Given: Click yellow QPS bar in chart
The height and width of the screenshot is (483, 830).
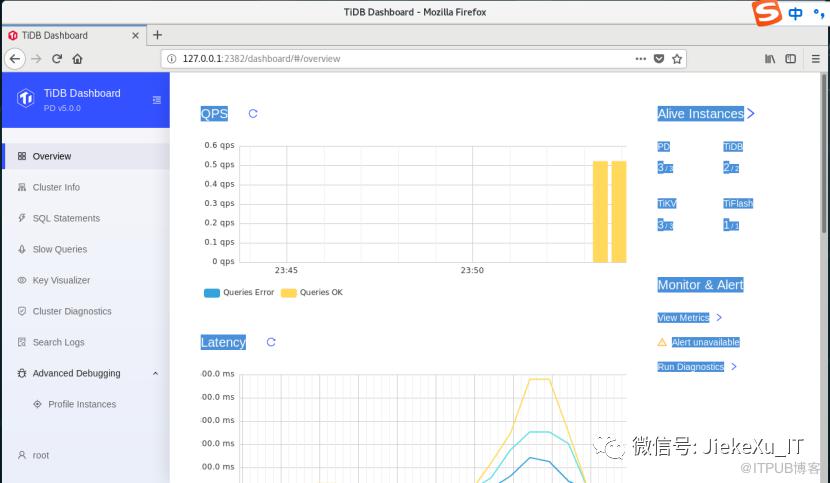Looking at the screenshot, I should click(x=600, y=211).
